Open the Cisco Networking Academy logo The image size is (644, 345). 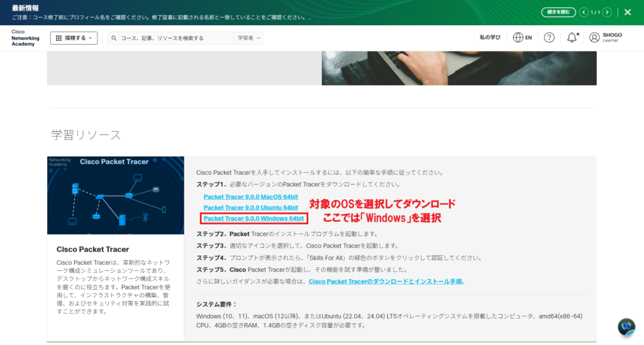click(25, 38)
